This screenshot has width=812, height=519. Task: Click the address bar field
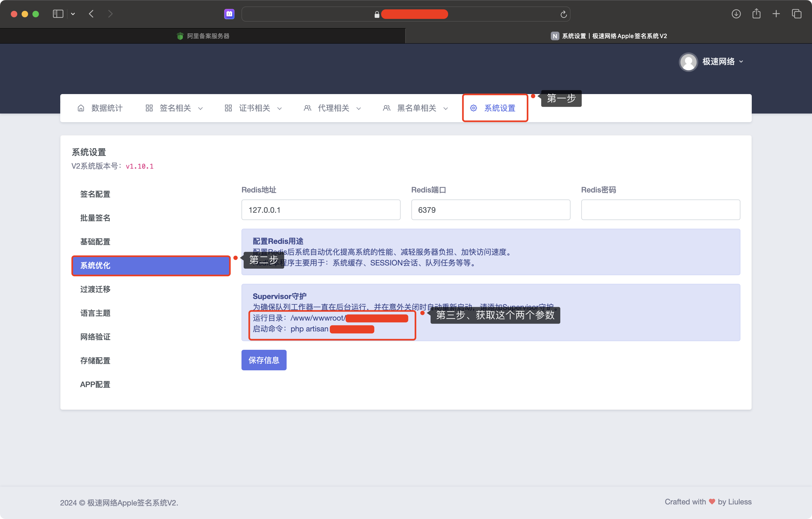pos(406,14)
